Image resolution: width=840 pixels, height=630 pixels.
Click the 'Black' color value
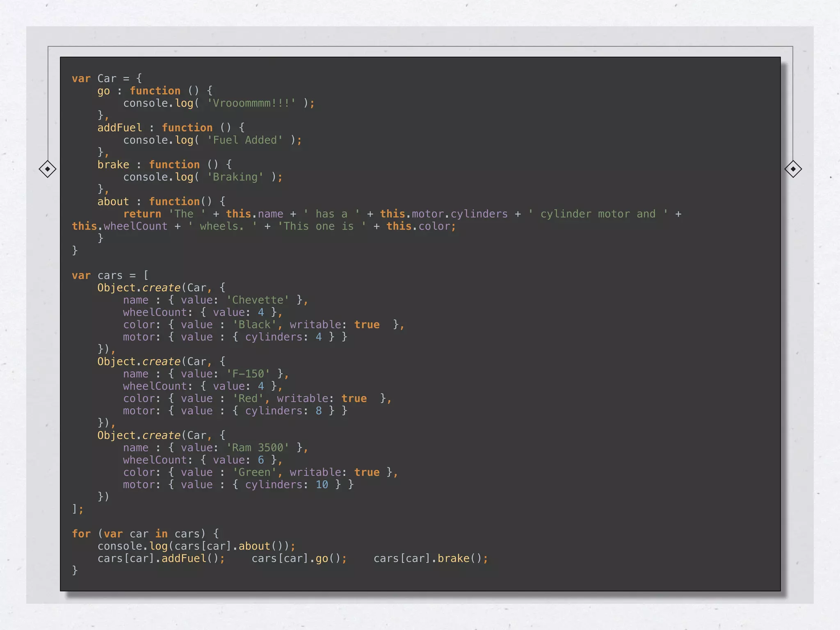[254, 324]
